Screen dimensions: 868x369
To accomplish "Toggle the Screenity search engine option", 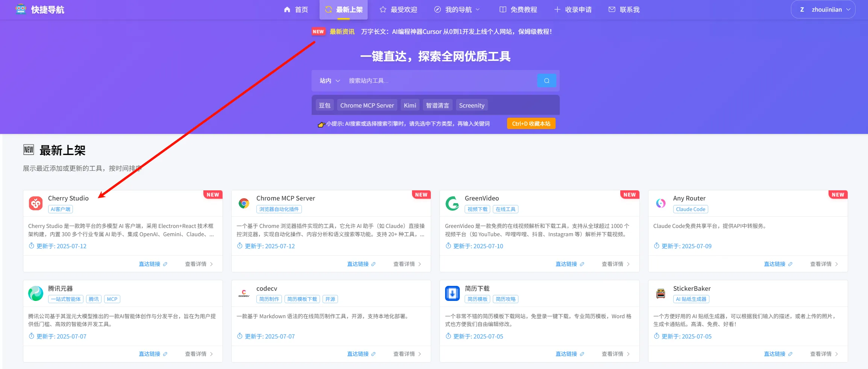I will point(471,105).
